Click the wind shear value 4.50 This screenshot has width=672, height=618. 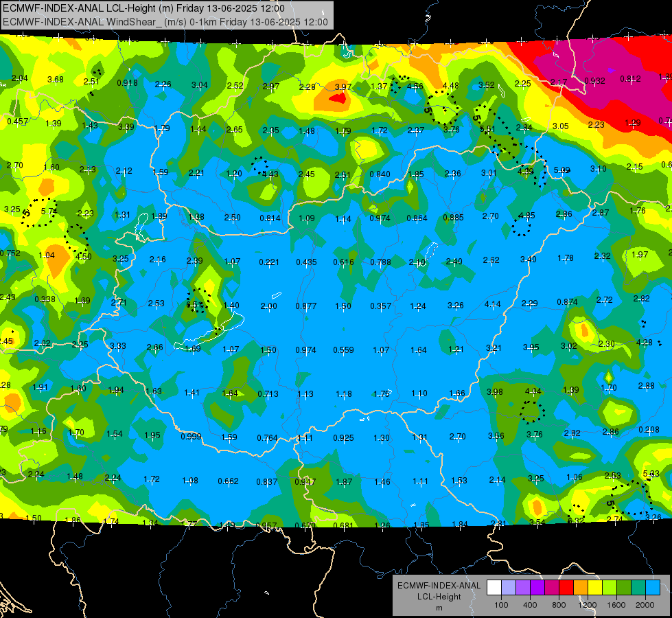click(84, 256)
